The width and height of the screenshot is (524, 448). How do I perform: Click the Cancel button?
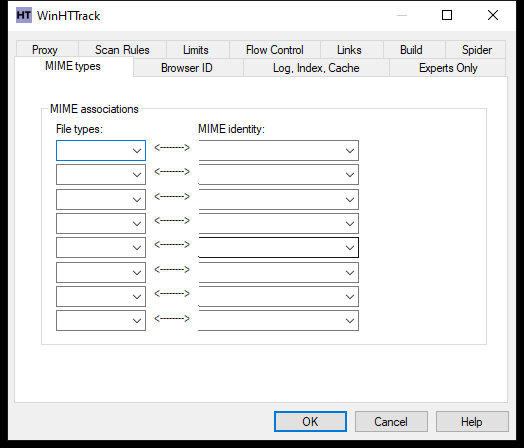391,422
